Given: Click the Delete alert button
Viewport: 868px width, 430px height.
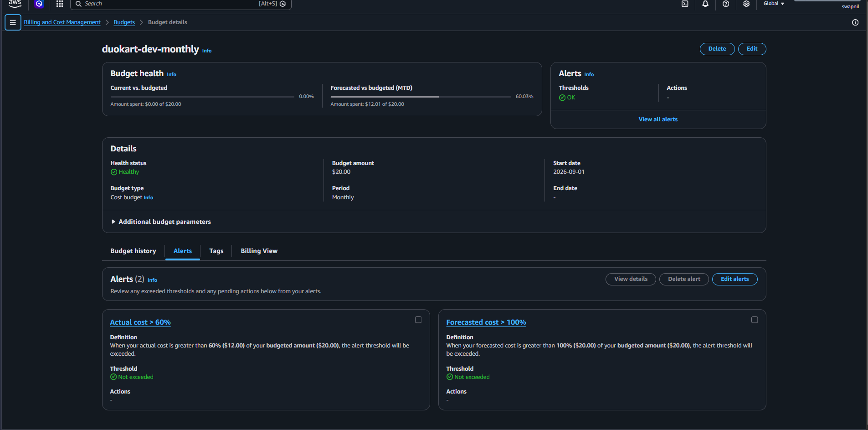Looking at the screenshot, I should click(684, 279).
